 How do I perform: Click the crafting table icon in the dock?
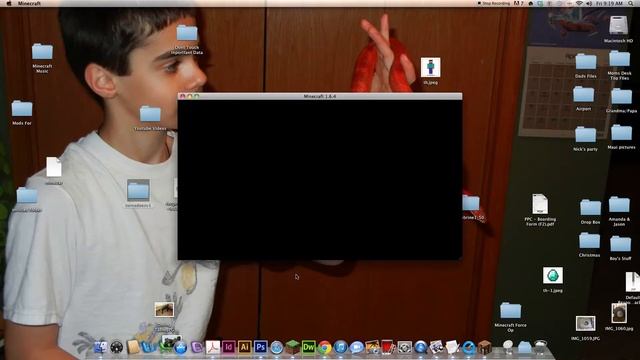484,347
